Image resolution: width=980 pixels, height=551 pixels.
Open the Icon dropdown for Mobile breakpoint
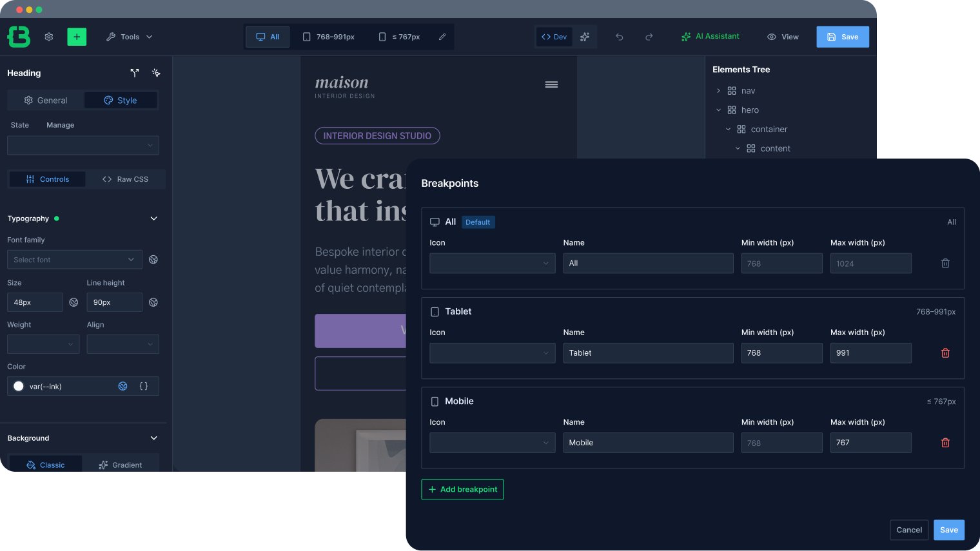tap(493, 443)
